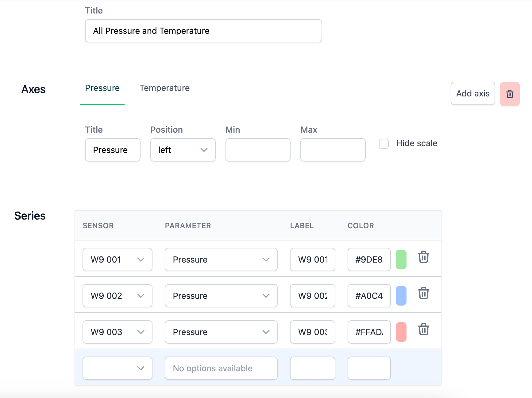Image resolution: width=532 pixels, height=398 pixels.
Task: Expand the W9 001 sensor dropdown
Action: point(118,259)
